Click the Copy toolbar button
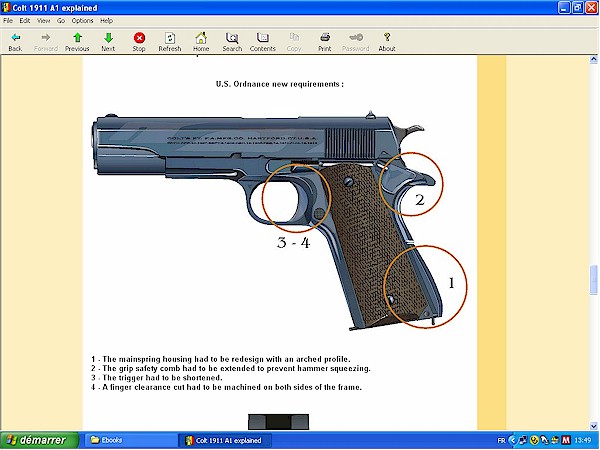This screenshot has height=450, width=600. [294, 41]
